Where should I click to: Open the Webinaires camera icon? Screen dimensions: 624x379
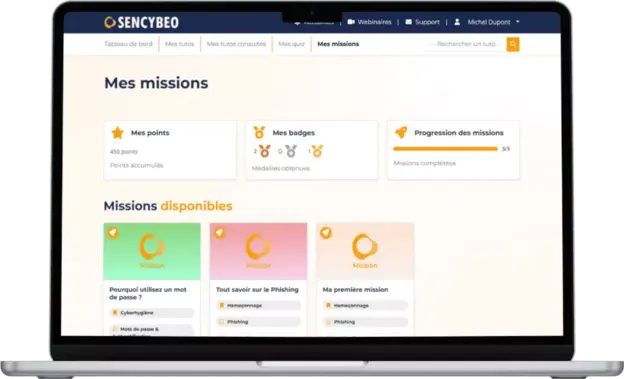pyautogui.click(x=351, y=22)
